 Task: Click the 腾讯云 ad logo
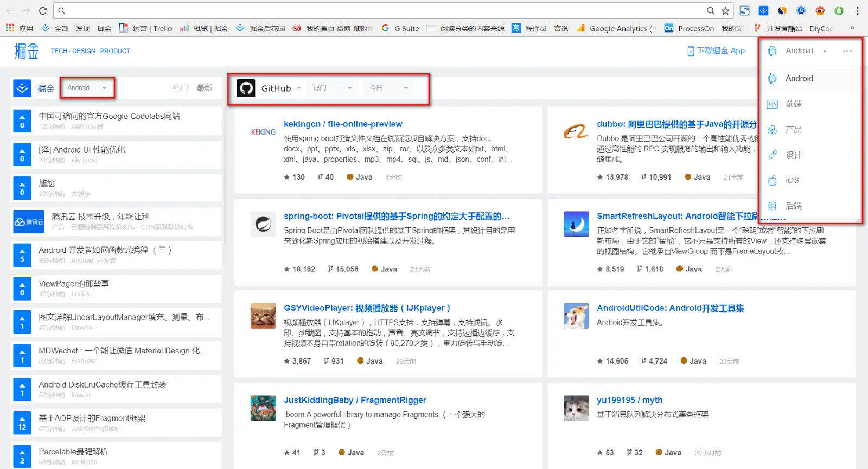click(x=29, y=222)
